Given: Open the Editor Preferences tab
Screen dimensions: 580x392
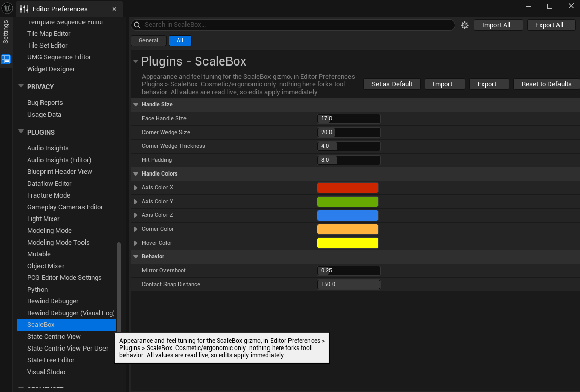Looking at the screenshot, I should click(70, 9).
